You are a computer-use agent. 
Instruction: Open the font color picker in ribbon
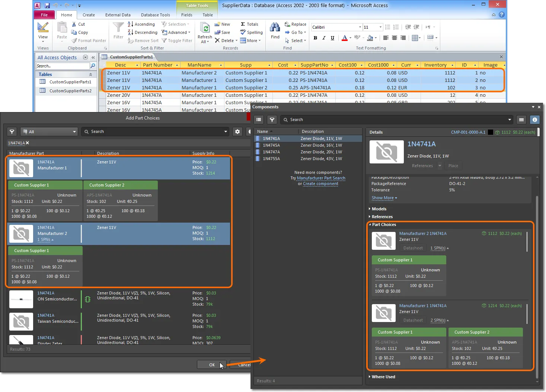pyautogui.click(x=350, y=38)
